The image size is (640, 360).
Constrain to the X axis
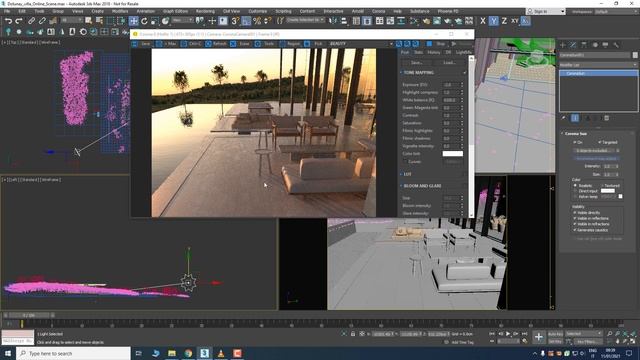(x=483, y=21)
